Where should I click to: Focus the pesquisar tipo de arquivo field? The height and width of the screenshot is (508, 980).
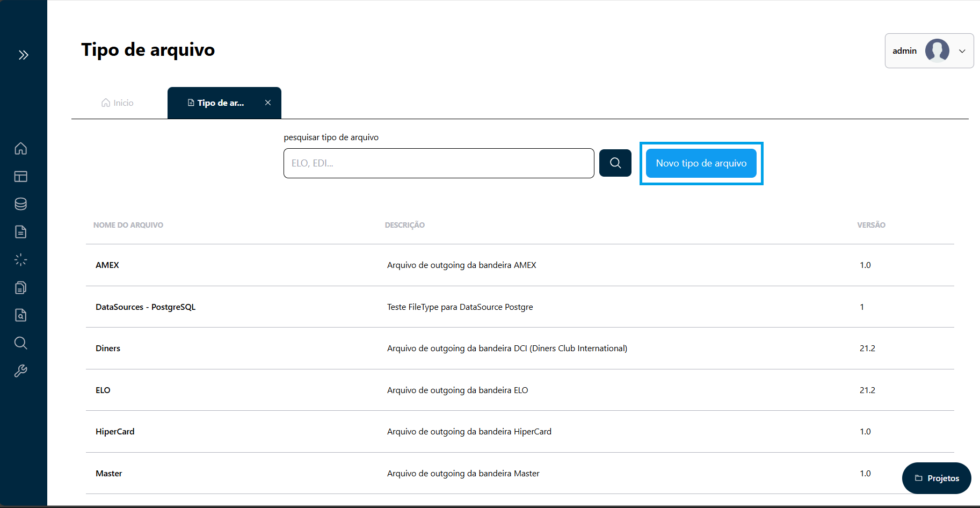tap(438, 163)
